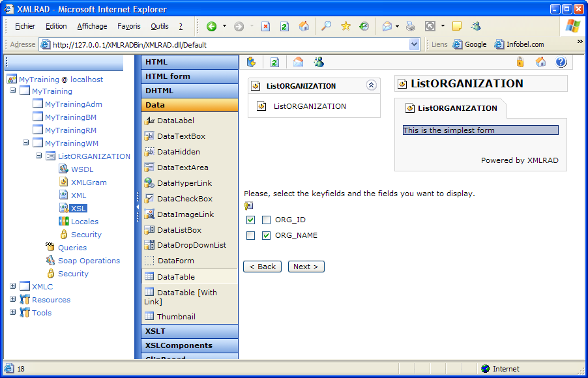Click the IE Refresh toolbar icon

click(284, 27)
